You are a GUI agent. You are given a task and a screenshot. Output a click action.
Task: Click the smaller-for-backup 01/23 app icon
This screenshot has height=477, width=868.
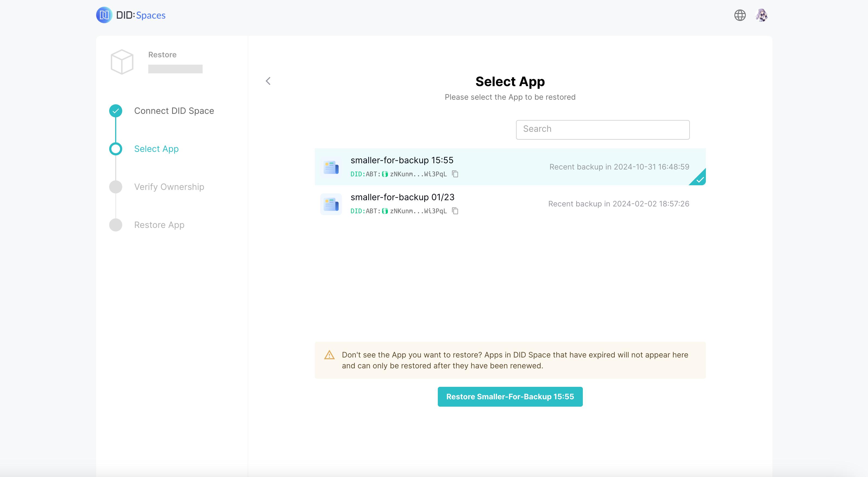click(x=331, y=204)
